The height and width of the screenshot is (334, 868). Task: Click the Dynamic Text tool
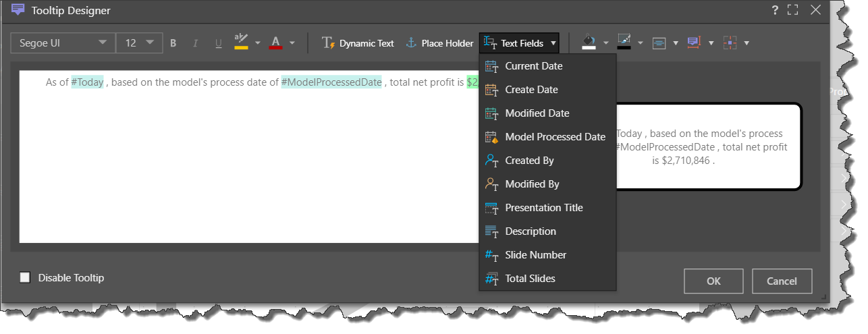coord(358,43)
